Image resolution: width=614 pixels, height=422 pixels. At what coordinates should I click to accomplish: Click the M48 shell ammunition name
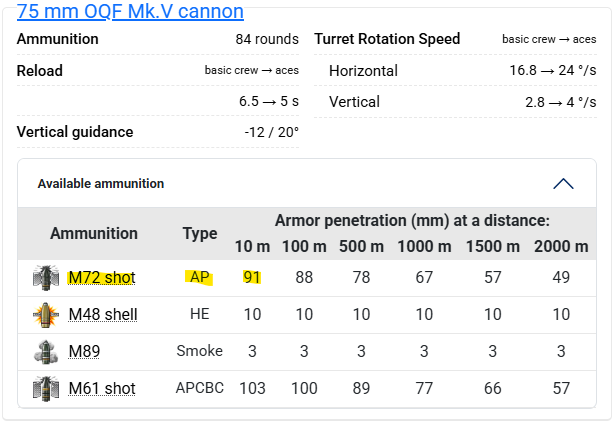pos(102,314)
